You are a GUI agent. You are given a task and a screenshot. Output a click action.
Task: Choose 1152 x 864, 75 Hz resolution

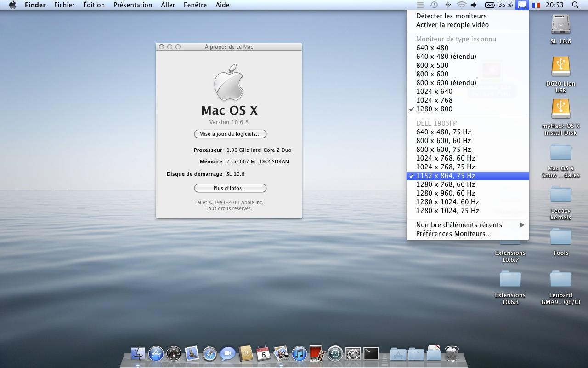point(446,176)
